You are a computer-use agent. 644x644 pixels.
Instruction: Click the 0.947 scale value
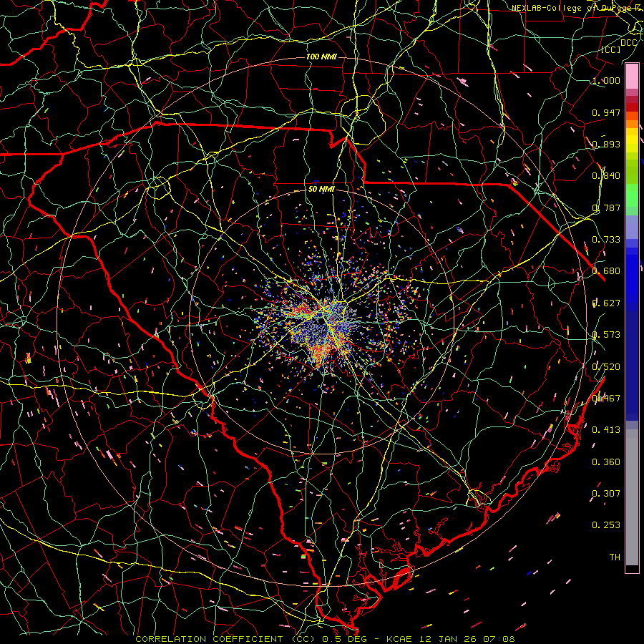(x=606, y=112)
